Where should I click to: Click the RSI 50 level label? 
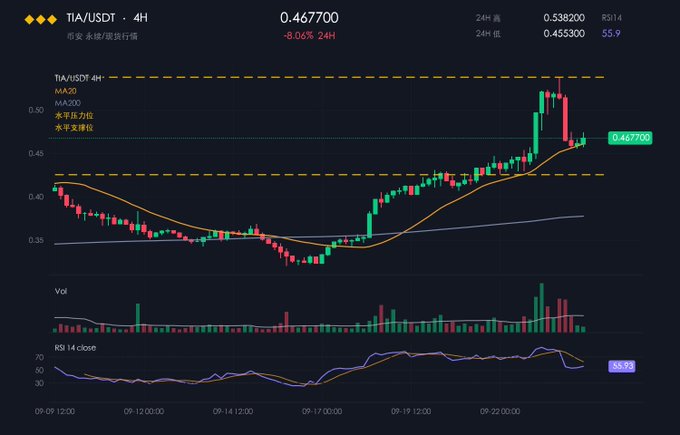coord(39,370)
